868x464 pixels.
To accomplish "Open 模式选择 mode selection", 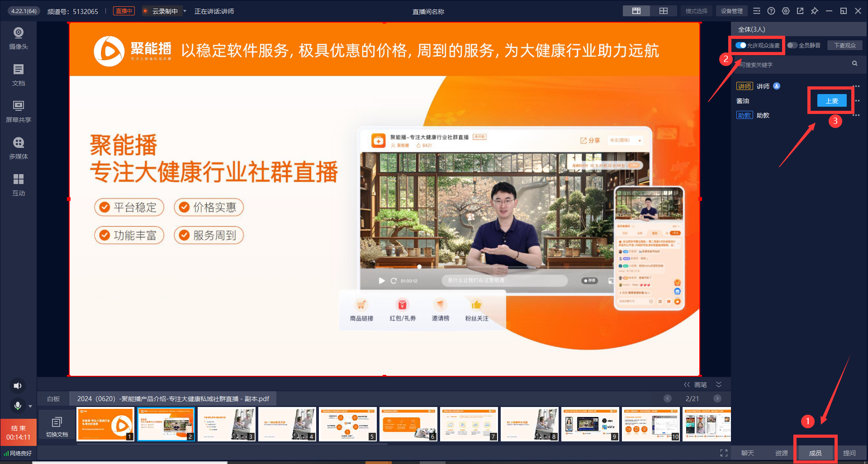I will (x=697, y=11).
